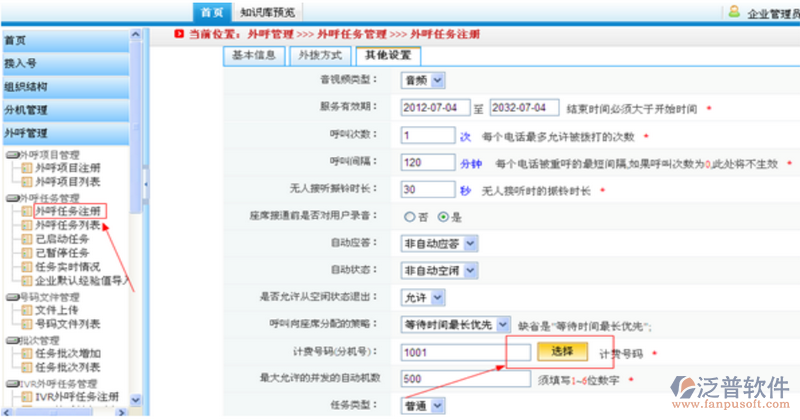
Task: Click the 任务批次增加 item icon
Action: [26, 354]
